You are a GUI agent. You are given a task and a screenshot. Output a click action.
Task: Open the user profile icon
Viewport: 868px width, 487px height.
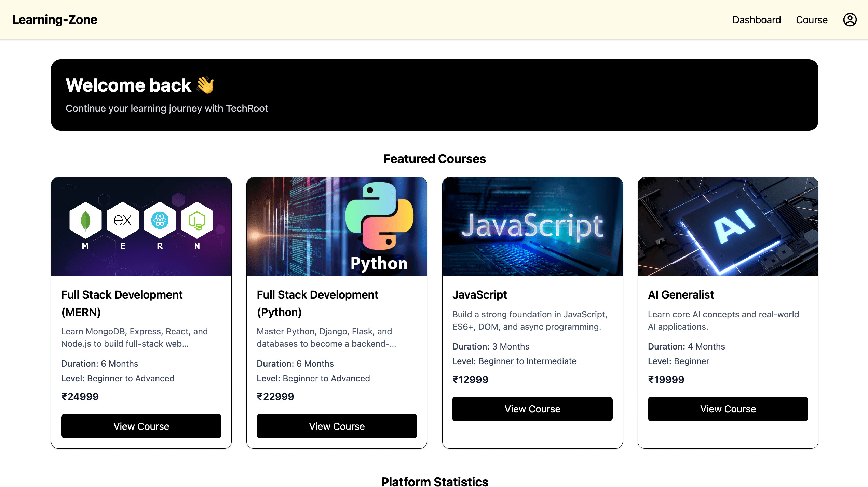tap(850, 20)
